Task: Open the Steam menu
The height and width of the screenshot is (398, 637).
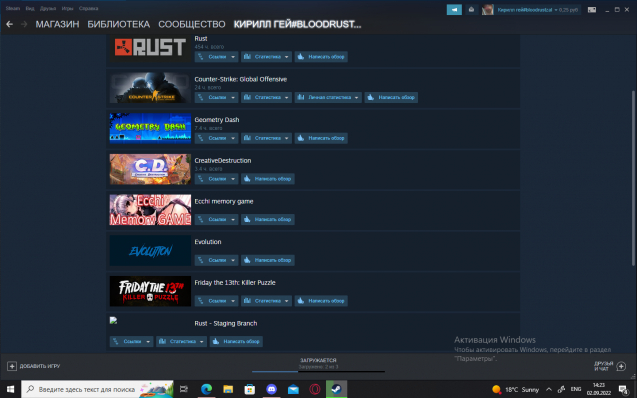Action: 13,9
